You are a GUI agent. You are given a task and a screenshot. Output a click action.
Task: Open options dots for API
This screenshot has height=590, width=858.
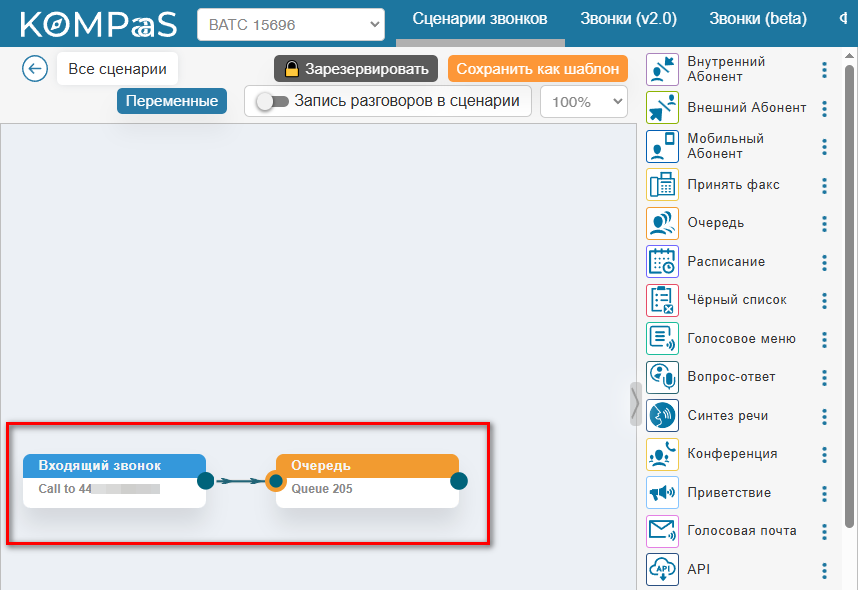(x=824, y=571)
